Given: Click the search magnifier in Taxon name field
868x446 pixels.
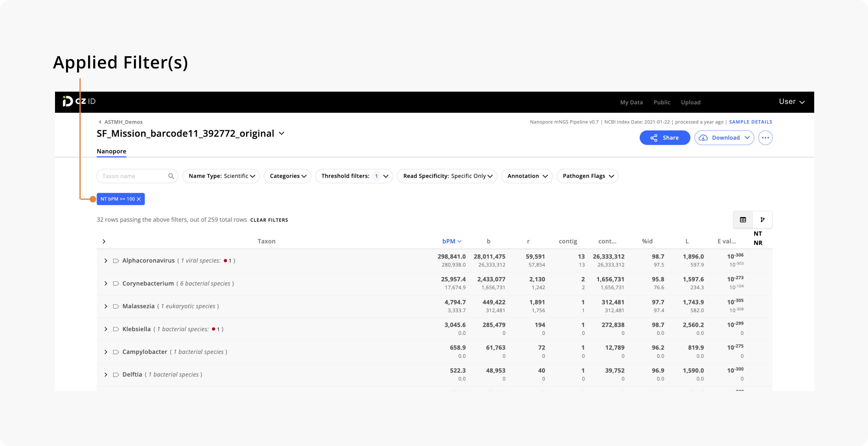Looking at the screenshot, I should (x=171, y=176).
